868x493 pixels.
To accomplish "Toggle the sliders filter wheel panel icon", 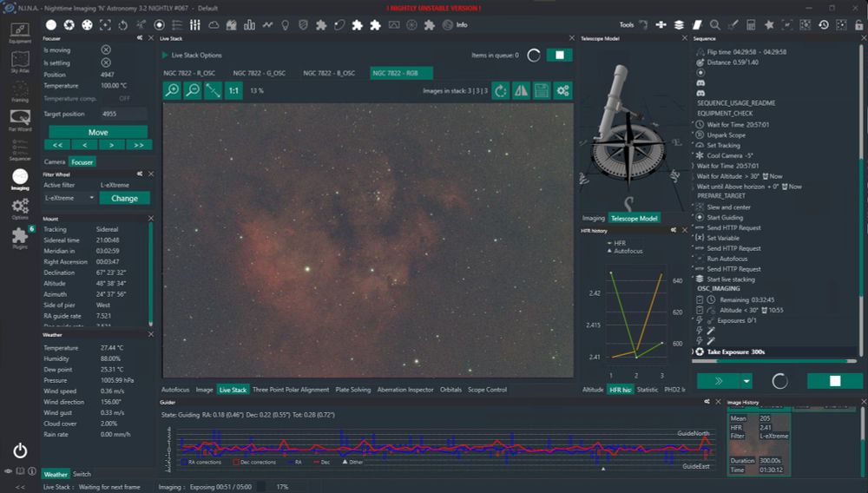I will click(x=194, y=25).
